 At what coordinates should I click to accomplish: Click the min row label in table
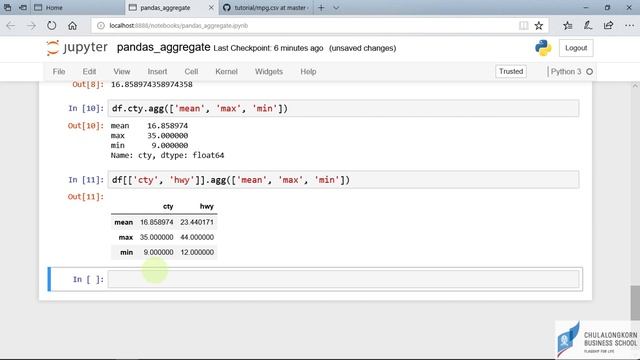127,253
